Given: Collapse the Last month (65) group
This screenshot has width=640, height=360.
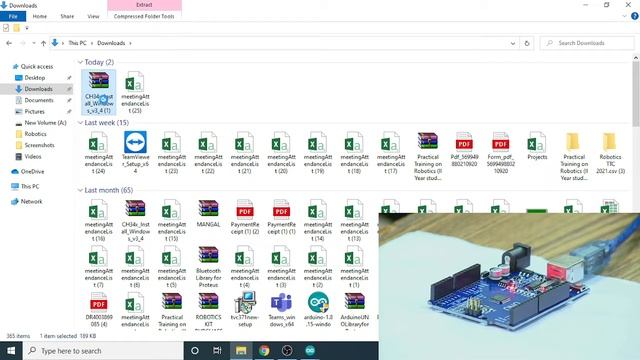Looking at the screenshot, I should [x=80, y=190].
